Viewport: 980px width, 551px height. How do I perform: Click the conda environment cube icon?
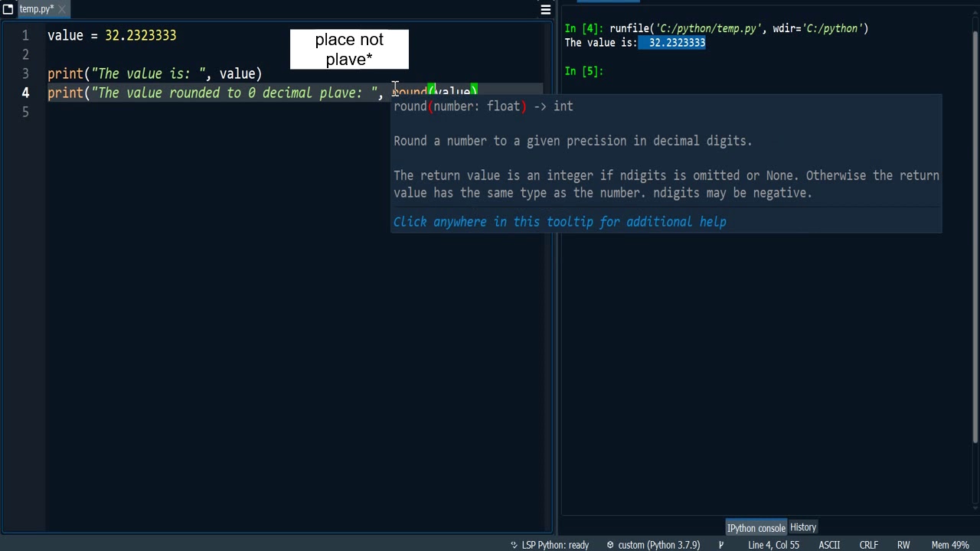pyautogui.click(x=610, y=545)
